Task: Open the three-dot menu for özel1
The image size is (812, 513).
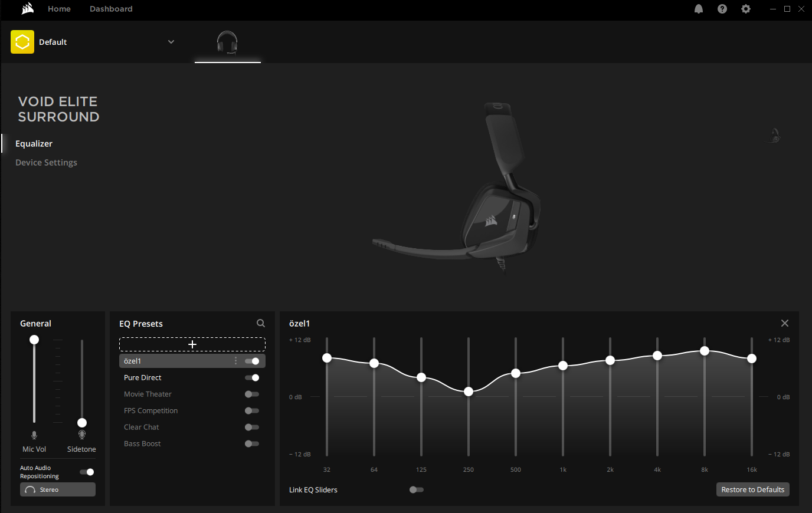Action: 236,361
